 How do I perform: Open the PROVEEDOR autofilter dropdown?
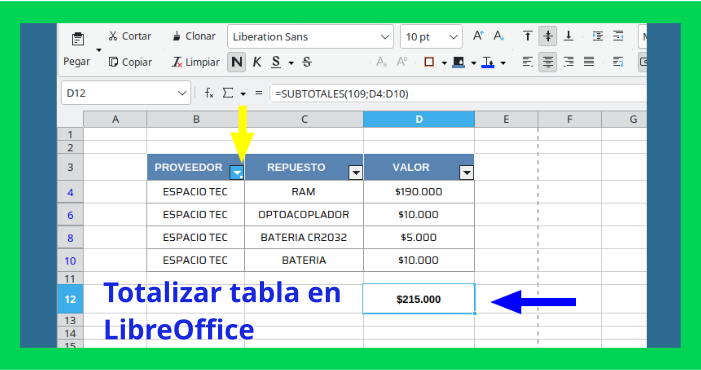coord(236,172)
